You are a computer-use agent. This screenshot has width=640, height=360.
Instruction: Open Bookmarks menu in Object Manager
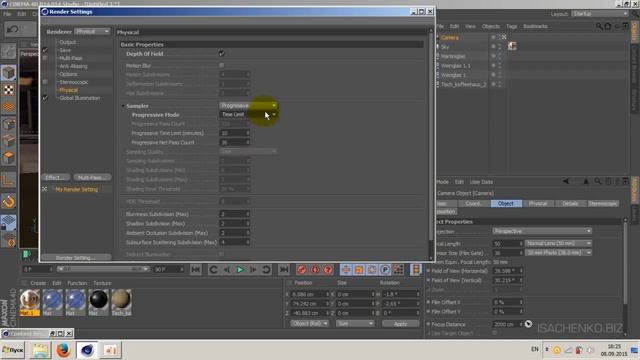point(535,27)
